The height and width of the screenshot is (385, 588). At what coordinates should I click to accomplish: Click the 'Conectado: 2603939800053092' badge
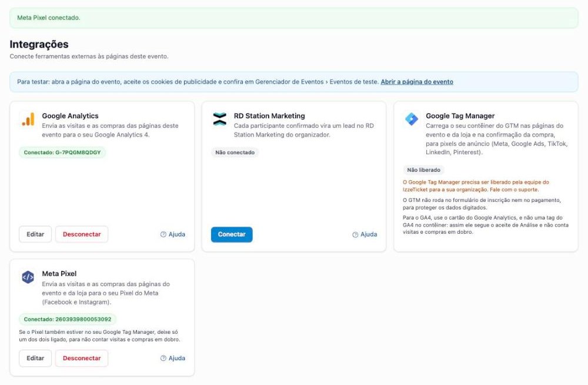click(x=68, y=319)
